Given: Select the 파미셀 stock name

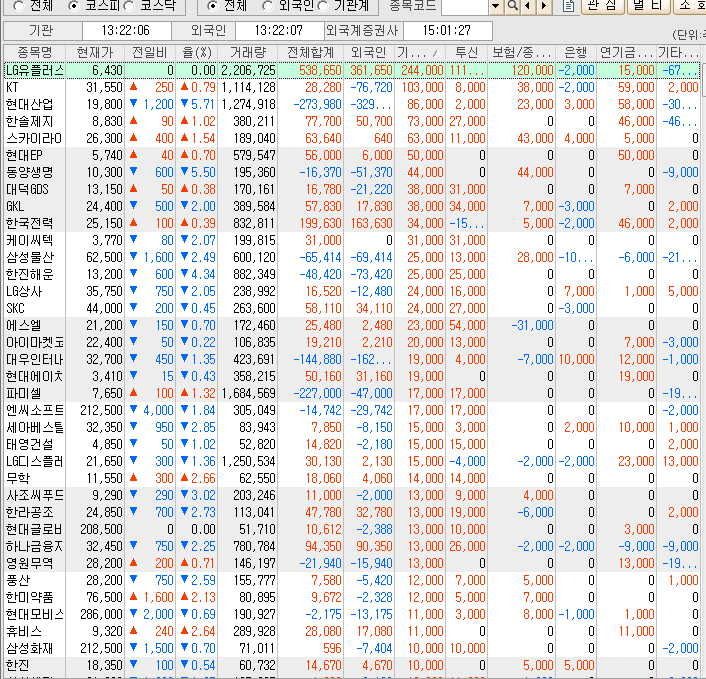Looking at the screenshot, I should tap(23, 394).
